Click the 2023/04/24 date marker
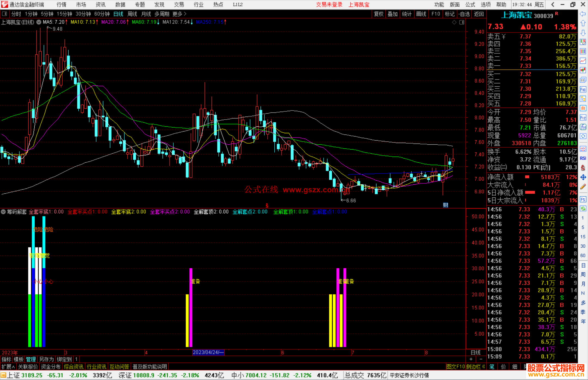This screenshot has width=588, height=380. (208, 352)
